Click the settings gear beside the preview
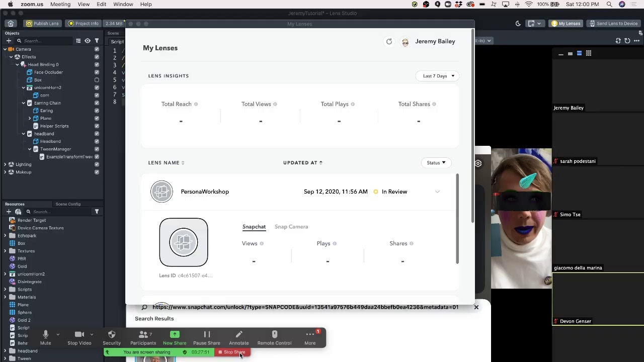The image size is (644, 362). [x=478, y=163]
